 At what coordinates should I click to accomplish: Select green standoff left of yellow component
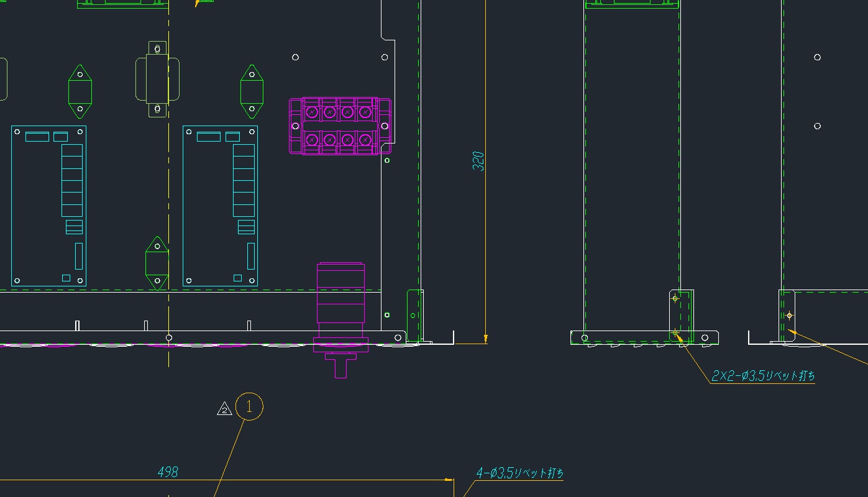[x=80, y=91]
